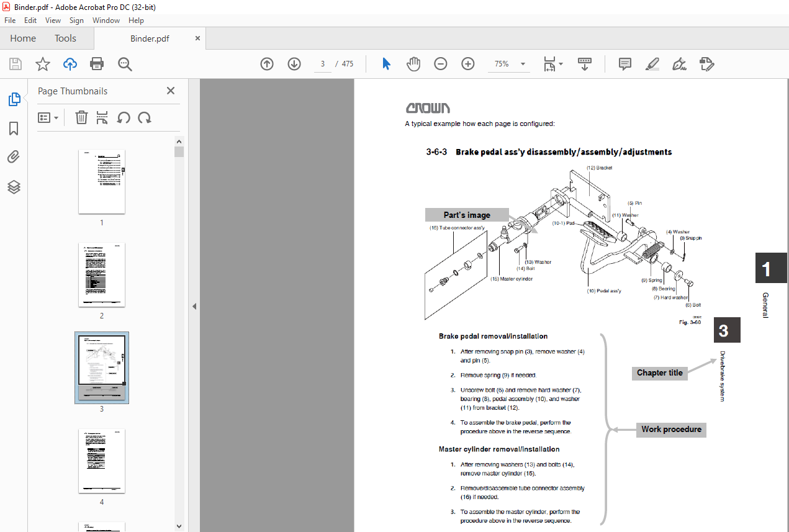Viewport: 789px width, 532px height.
Task: Delete selected page with trash icon
Action: point(81,117)
